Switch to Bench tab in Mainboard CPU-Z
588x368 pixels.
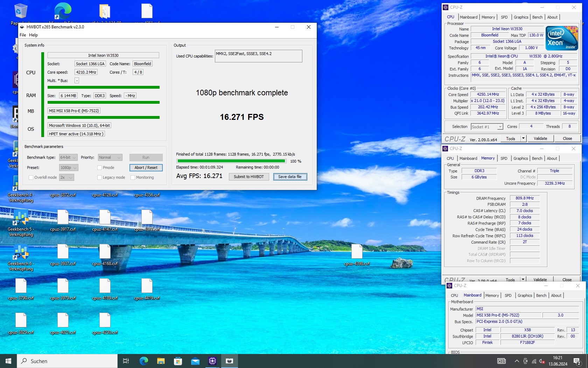pos(541,295)
